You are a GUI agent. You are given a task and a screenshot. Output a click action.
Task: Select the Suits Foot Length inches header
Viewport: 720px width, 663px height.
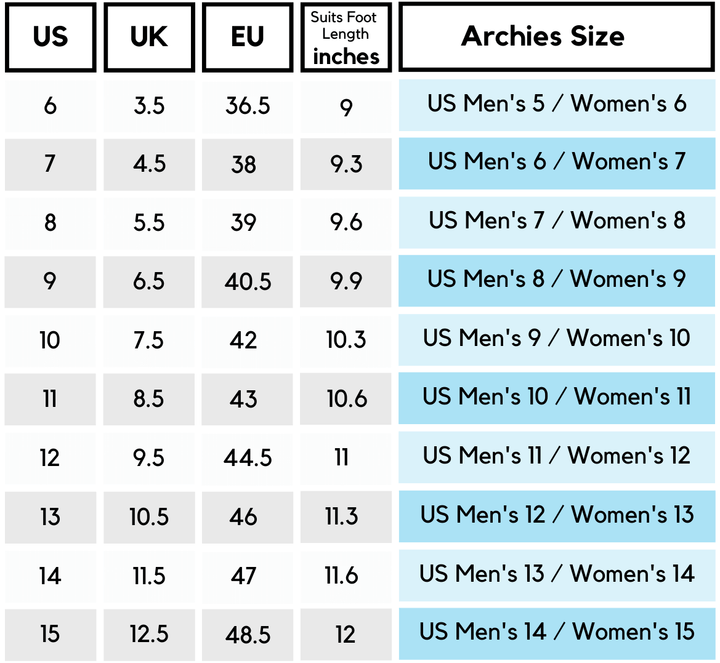[x=346, y=37]
